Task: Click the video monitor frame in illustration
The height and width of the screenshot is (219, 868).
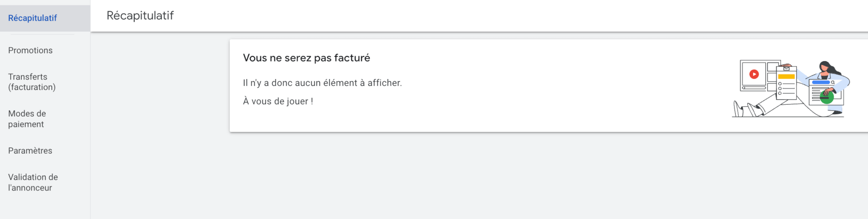Action: coord(760,76)
